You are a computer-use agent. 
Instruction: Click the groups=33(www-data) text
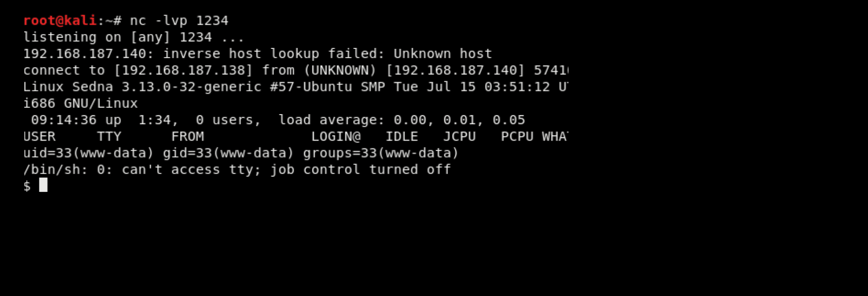(380, 153)
